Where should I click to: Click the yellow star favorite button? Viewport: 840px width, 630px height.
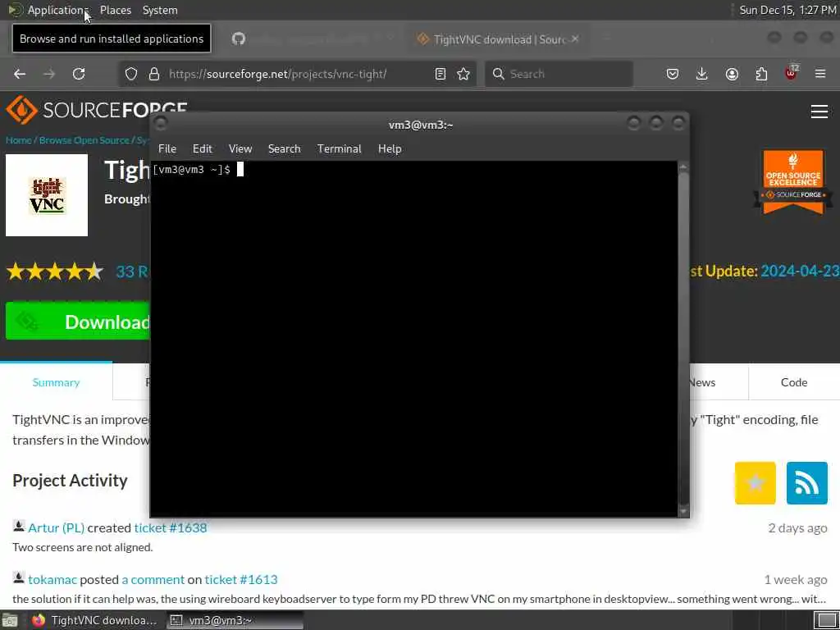[x=755, y=482]
